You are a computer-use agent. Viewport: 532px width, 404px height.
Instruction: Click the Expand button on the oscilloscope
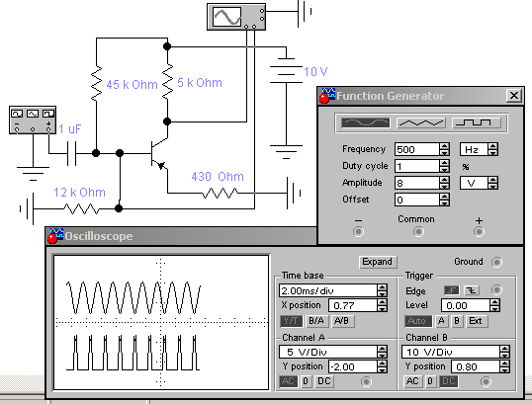(378, 262)
